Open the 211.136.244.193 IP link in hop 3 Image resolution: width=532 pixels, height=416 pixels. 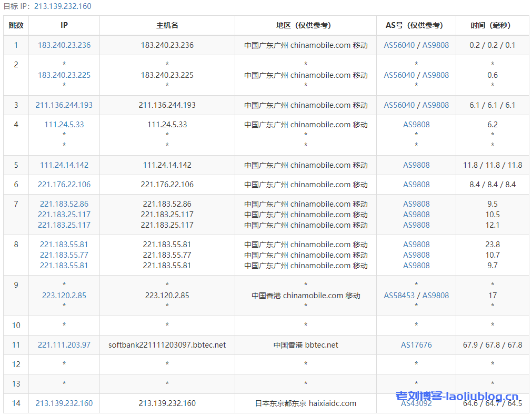coord(64,105)
